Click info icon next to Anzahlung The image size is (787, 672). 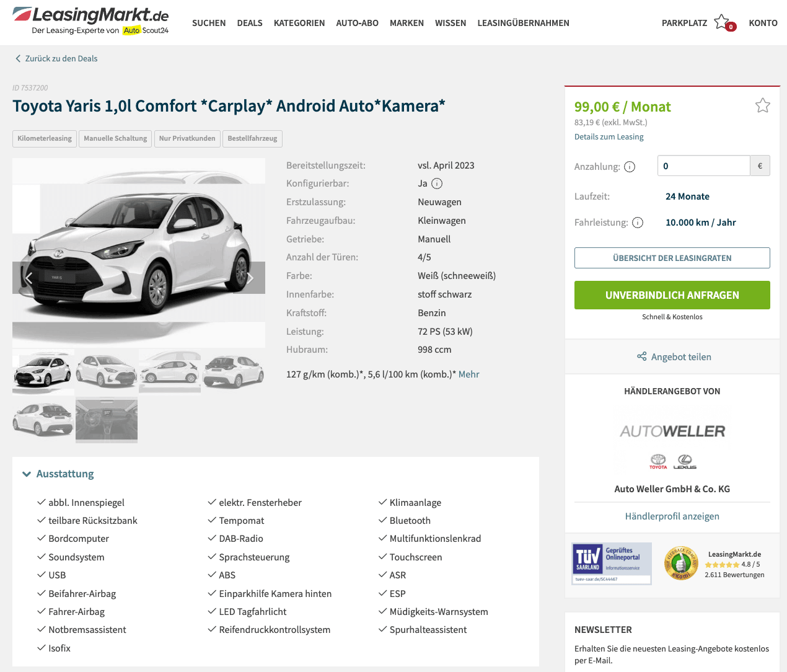630,167
